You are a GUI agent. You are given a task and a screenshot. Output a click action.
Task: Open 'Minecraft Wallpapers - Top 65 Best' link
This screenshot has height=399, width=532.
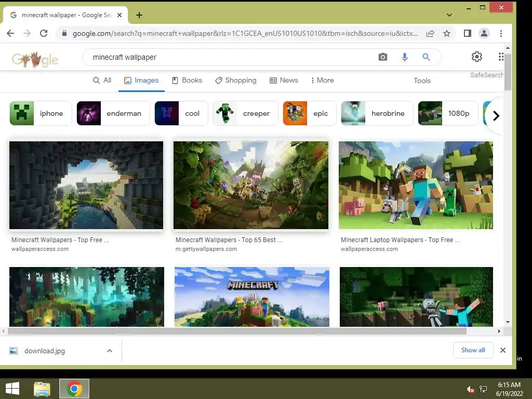coord(229,240)
